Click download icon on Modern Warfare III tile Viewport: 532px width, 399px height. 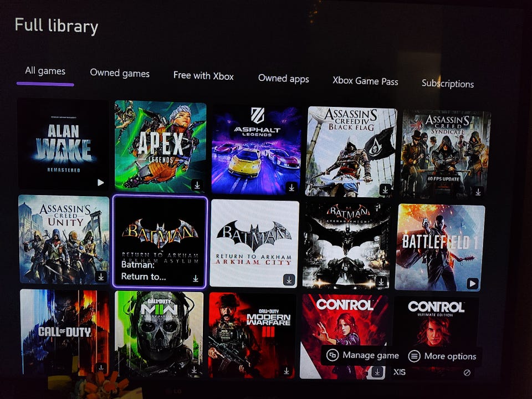click(287, 371)
